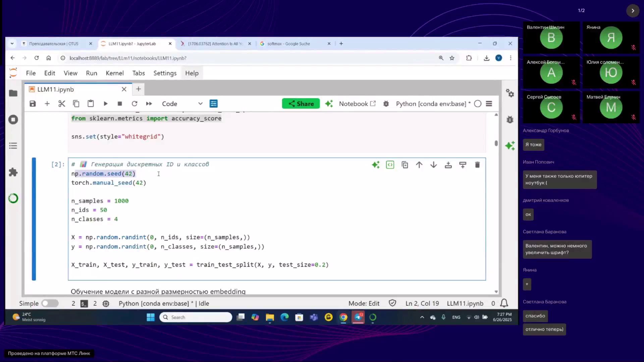The width and height of the screenshot is (644, 362).
Task: Click the Windows taskbar Search box
Action: [196, 317]
